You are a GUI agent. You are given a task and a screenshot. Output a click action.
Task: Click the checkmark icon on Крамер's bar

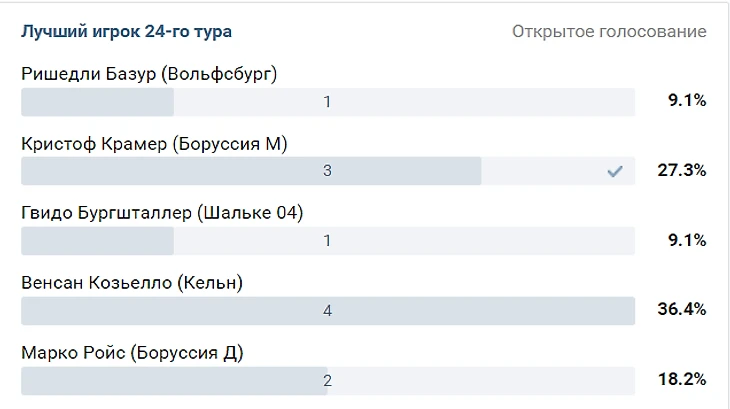615,171
